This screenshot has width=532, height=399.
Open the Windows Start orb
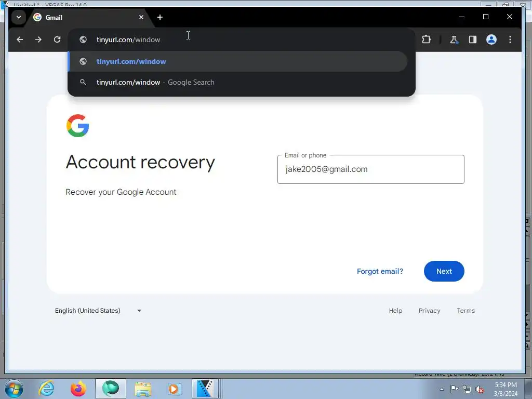[14, 389]
